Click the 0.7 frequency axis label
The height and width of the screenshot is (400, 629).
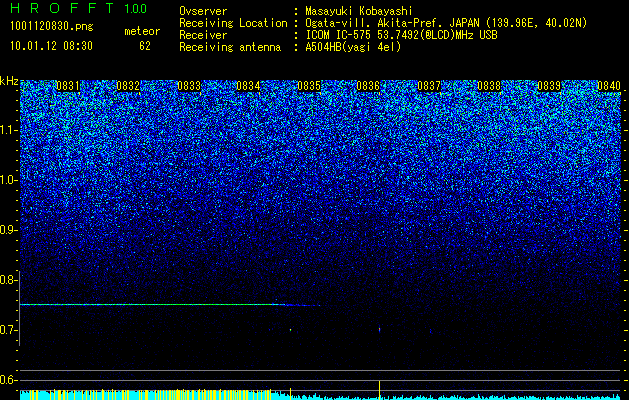click(x=9, y=330)
